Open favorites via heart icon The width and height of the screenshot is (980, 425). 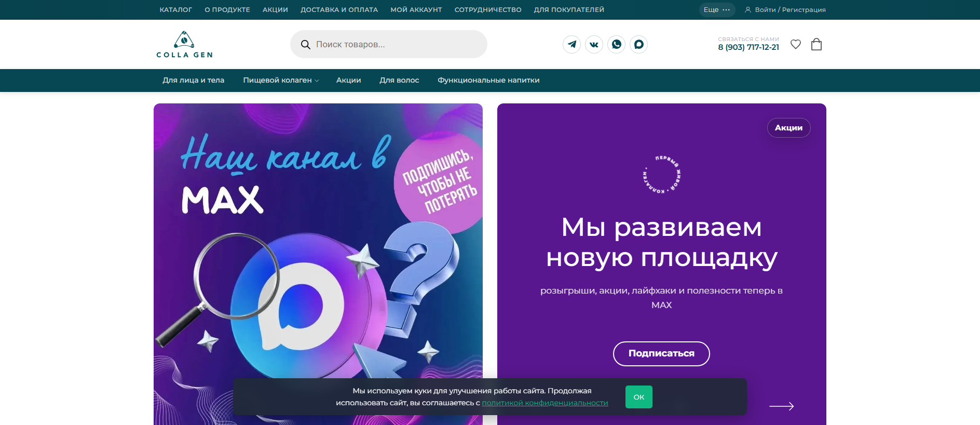795,44
